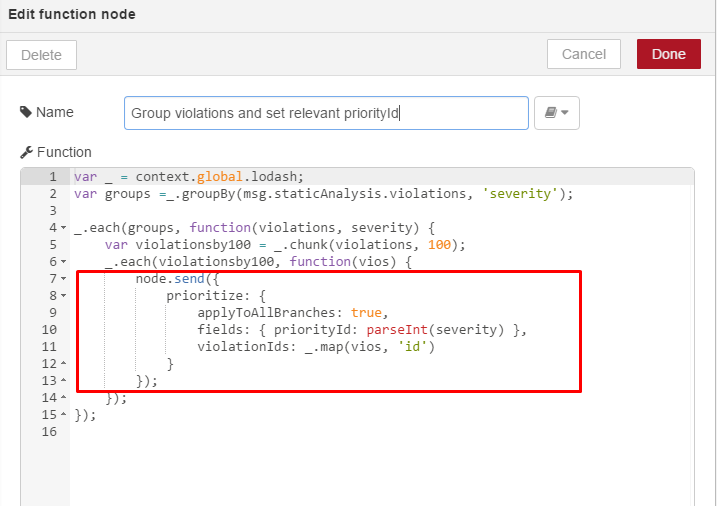Collapse code fold arrow on line 4

pyautogui.click(x=64, y=228)
